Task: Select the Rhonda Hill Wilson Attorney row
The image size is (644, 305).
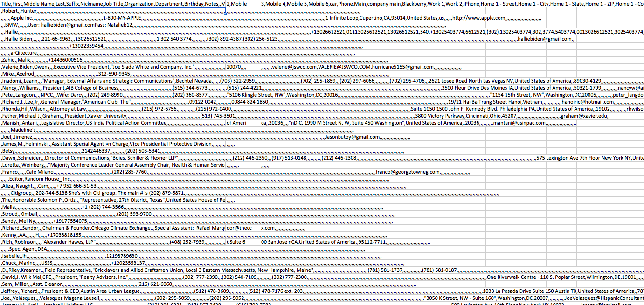Action: 322,109
